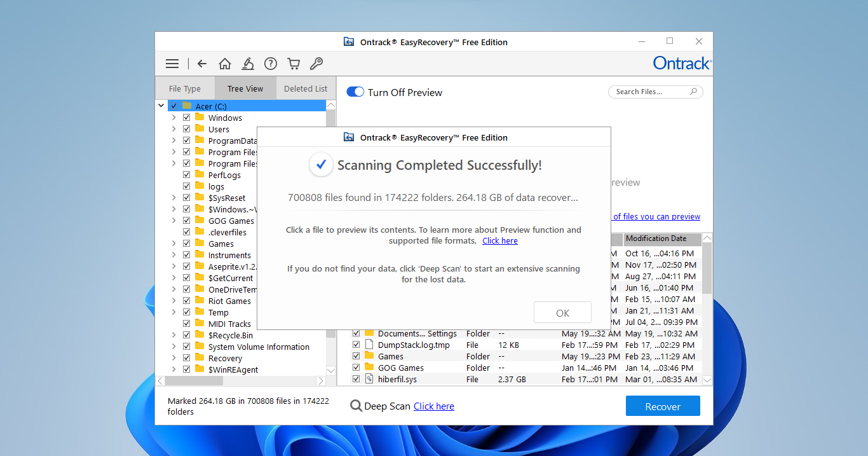The image size is (868, 456).
Task: Click the magnifier icon in Search Files
Action: [x=694, y=92]
